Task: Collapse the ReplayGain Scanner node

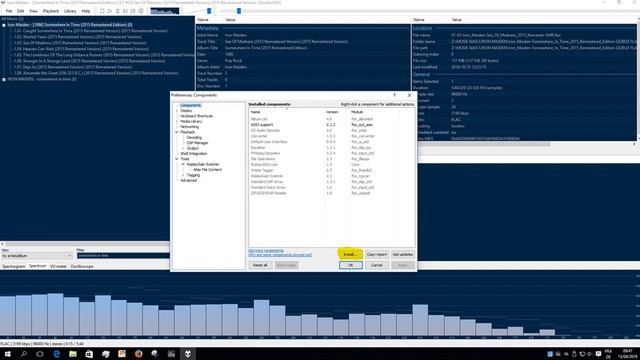Action: pyautogui.click(x=183, y=164)
